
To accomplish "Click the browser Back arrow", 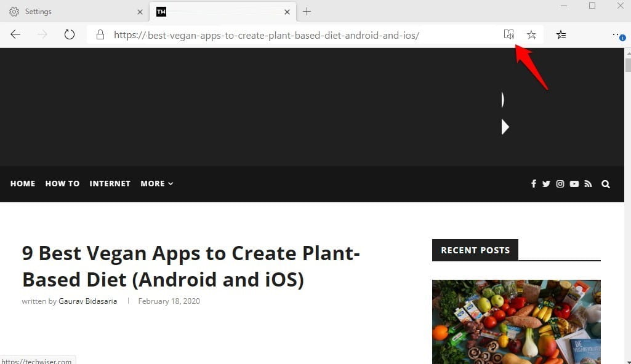I will click(15, 34).
